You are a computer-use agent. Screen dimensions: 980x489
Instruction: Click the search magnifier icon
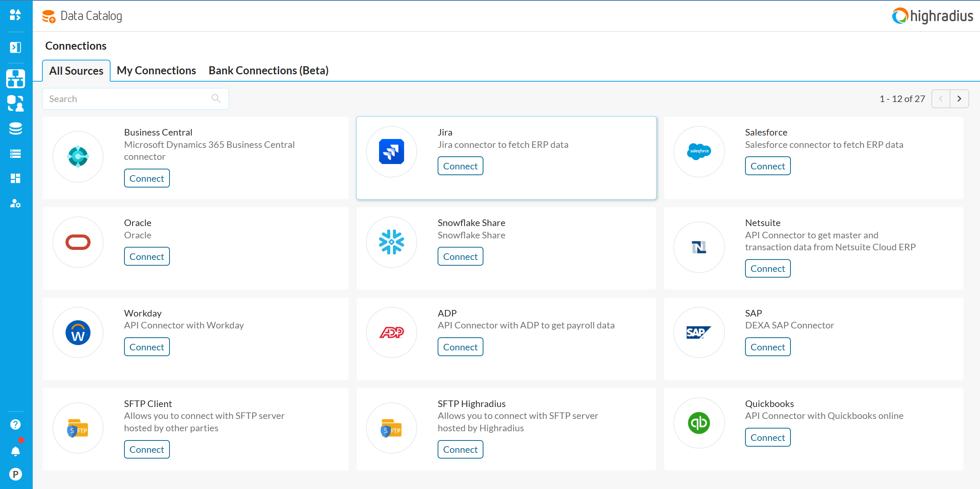pyautogui.click(x=216, y=99)
